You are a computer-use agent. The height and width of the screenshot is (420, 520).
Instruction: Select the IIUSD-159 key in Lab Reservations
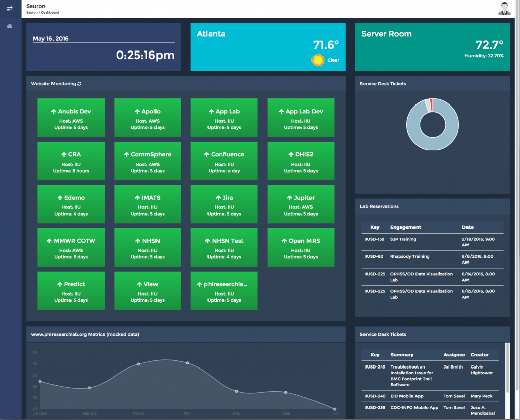(374, 239)
